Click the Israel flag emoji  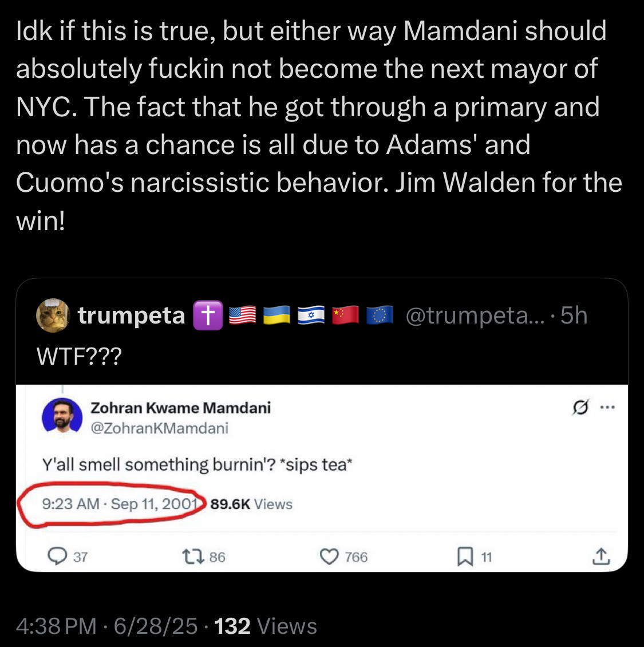click(x=311, y=315)
